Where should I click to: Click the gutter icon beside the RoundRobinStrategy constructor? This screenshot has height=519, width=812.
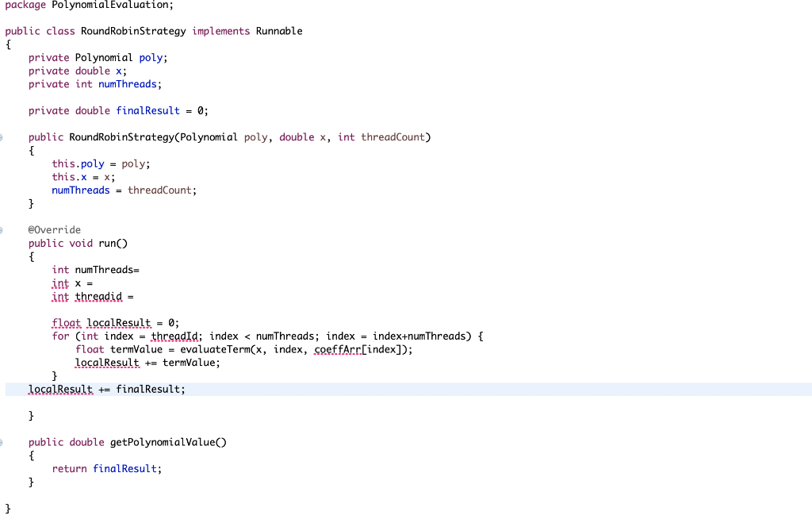(x=2, y=136)
